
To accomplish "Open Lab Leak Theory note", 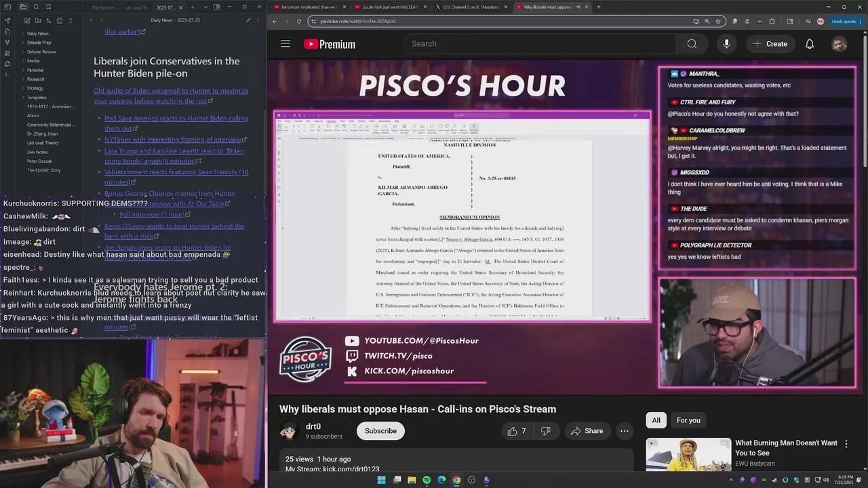I will tap(42, 143).
